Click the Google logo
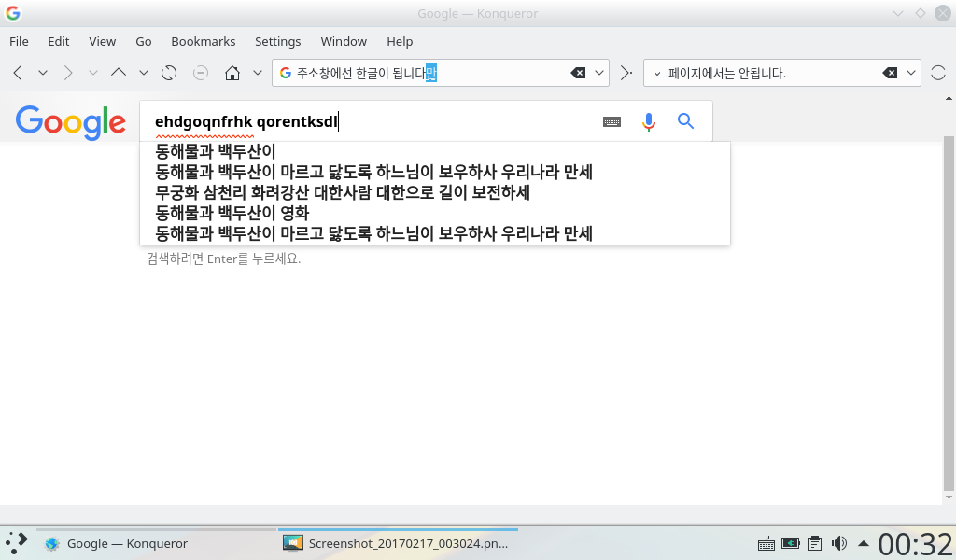956x560 pixels. pyautogui.click(x=71, y=122)
